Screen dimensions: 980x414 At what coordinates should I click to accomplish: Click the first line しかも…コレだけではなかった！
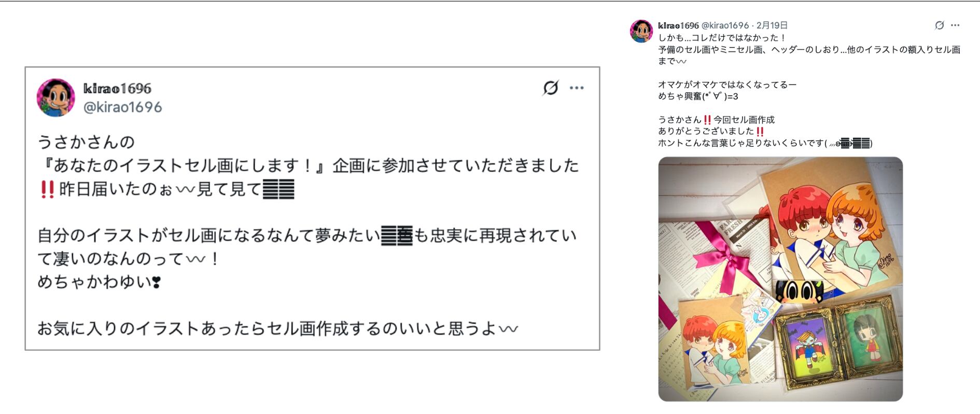[722, 38]
